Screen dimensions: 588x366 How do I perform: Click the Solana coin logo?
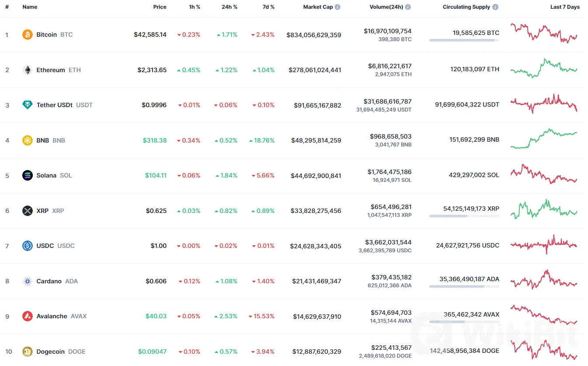(27, 175)
